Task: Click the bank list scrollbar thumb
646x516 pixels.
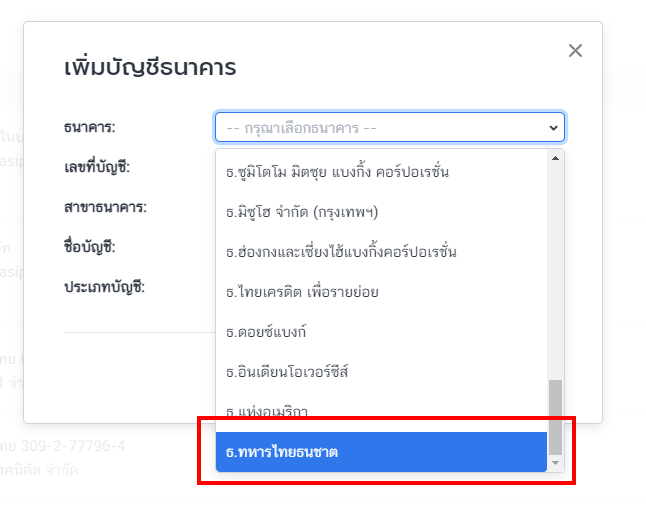Action: tap(555, 416)
